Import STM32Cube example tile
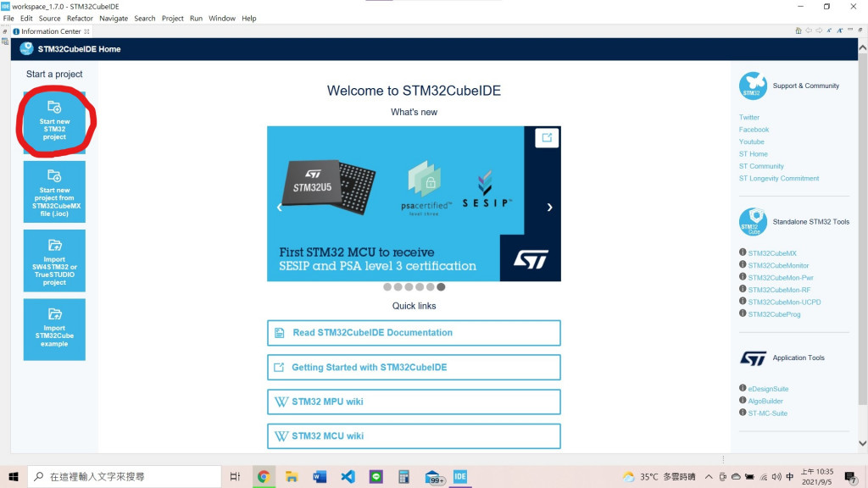Image resolution: width=868 pixels, height=488 pixels. coord(54,330)
